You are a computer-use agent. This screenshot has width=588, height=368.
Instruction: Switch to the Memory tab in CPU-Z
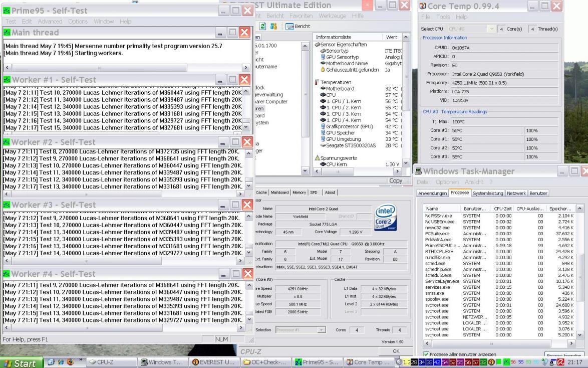[x=299, y=192]
